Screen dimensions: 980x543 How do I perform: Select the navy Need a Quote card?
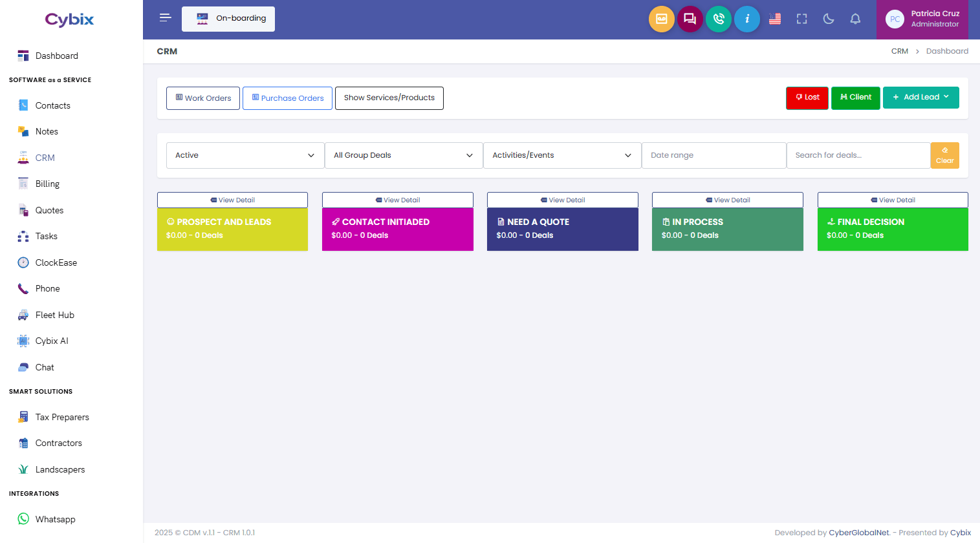(563, 229)
